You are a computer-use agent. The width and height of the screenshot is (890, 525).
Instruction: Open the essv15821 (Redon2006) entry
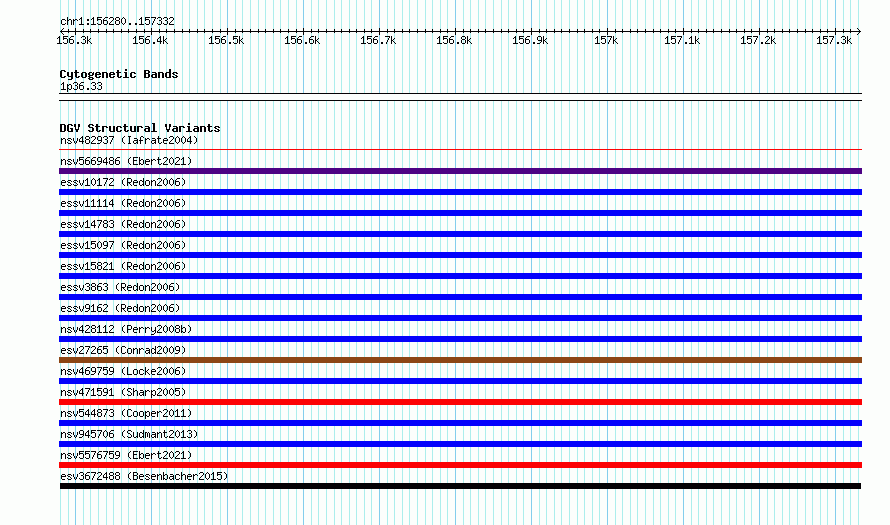[x=123, y=266]
